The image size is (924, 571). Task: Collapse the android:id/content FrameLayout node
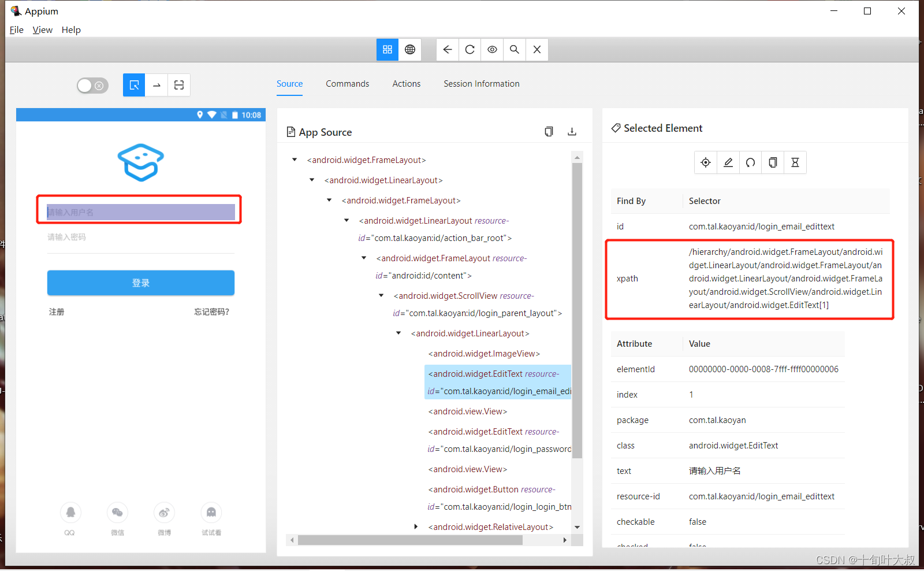click(x=364, y=258)
